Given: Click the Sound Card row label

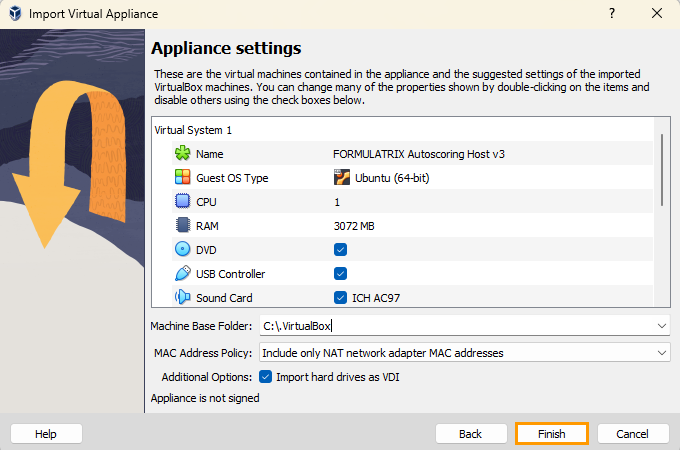Looking at the screenshot, I should pos(224,298).
